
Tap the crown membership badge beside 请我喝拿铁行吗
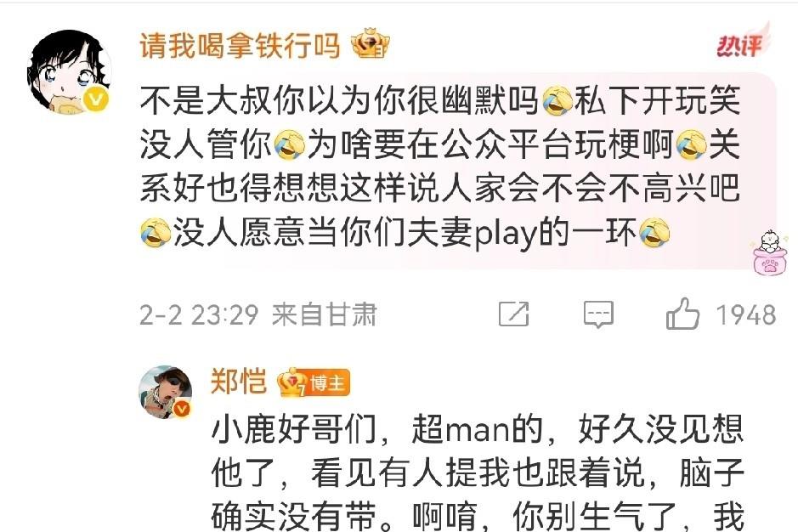coord(370,44)
